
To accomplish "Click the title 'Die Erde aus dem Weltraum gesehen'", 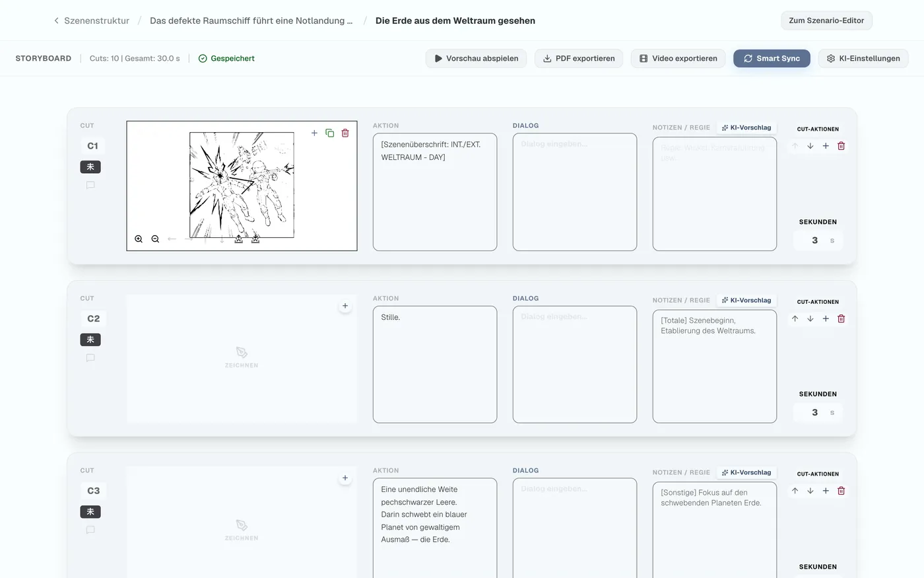I will tap(455, 20).
